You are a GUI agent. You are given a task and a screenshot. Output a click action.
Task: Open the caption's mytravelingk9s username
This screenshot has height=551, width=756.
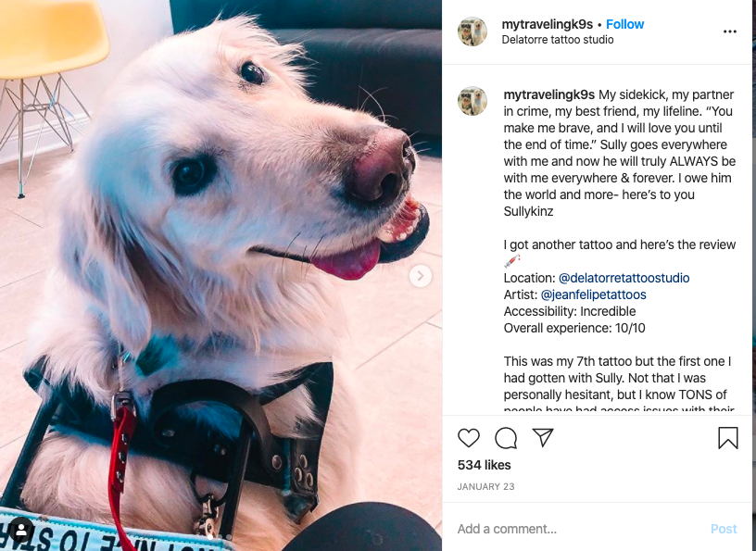[548, 94]
